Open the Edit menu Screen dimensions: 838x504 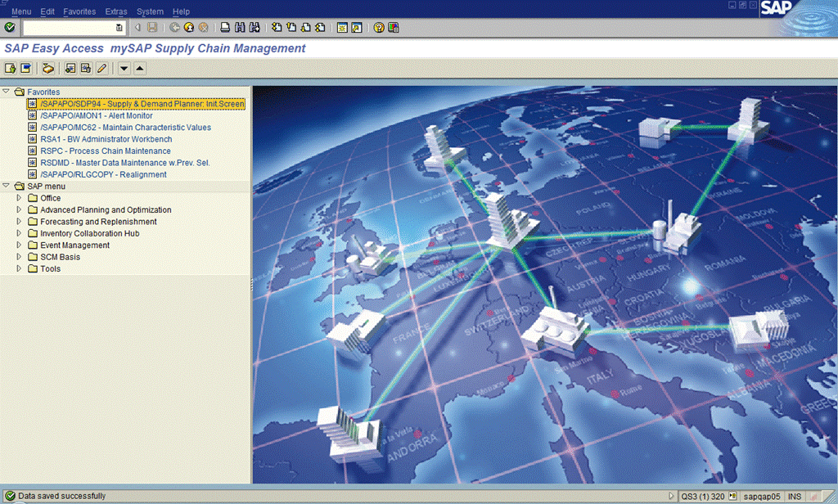[47, 11]
